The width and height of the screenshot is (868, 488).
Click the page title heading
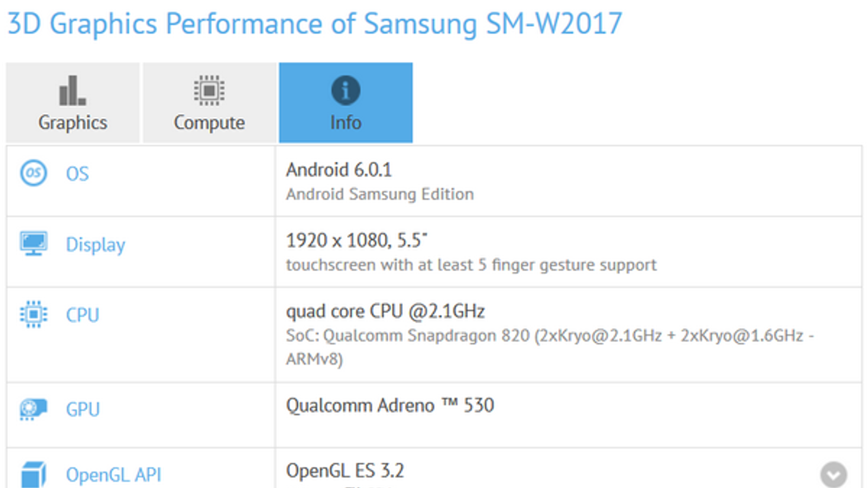point(315,24)
